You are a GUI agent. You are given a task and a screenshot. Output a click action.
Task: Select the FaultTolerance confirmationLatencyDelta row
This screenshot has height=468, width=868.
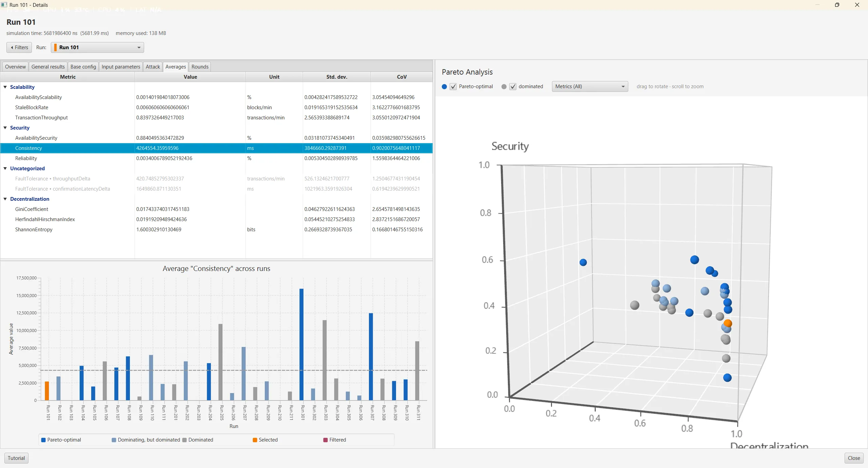coord(216,189)
